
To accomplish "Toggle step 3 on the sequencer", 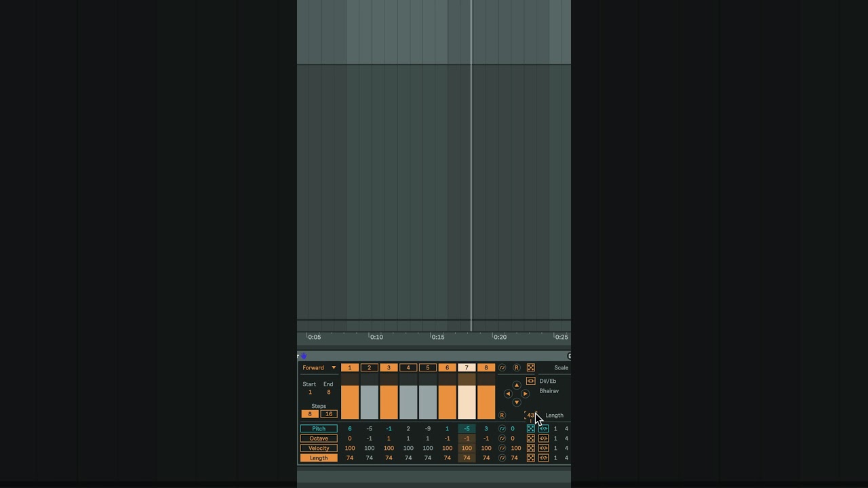I will click(x=389, y=367).
